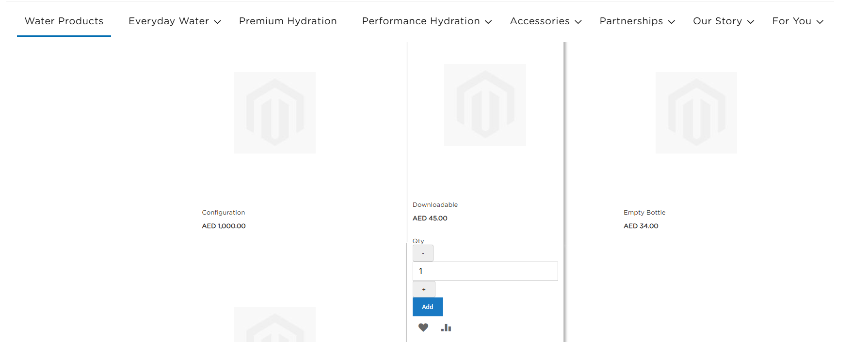Viewport: 868px width, 342px height.
Task: View the Empty Bottle product image thumbnail
Action: pos(696,113)
